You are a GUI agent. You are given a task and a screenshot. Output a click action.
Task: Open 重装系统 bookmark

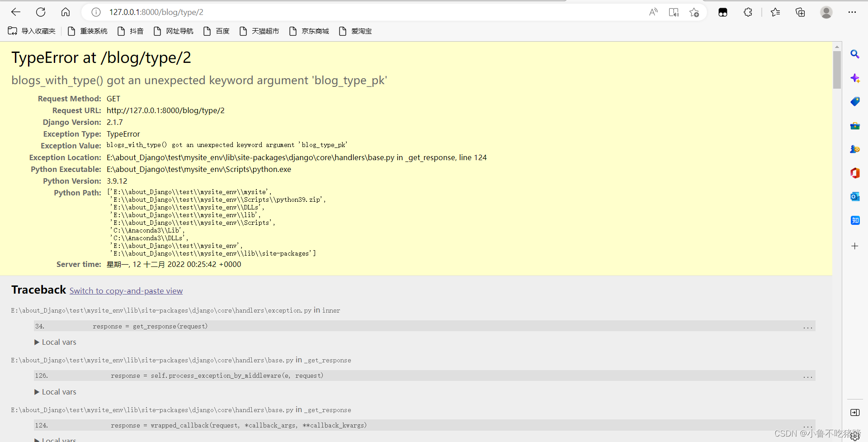point(87,31)
